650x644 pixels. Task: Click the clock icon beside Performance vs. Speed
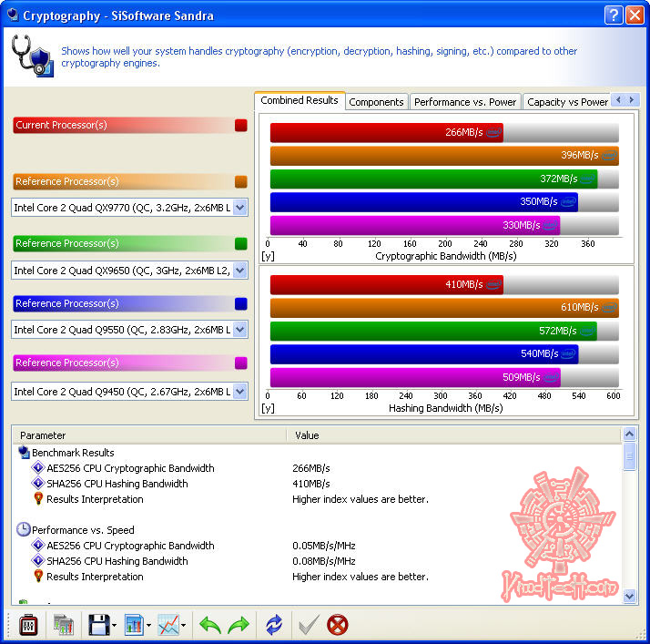tap(24, 529)
